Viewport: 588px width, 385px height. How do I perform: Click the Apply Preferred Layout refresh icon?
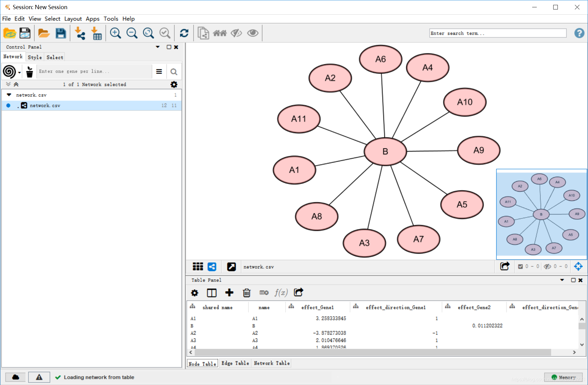pyautogui.click(x=184, y=33)
